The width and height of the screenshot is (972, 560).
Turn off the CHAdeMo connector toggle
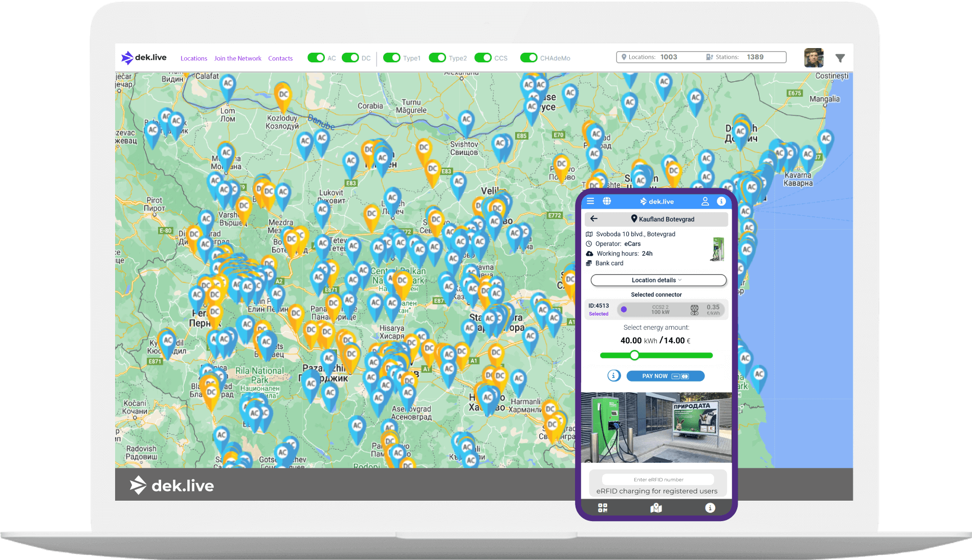(x=528, y=58)
